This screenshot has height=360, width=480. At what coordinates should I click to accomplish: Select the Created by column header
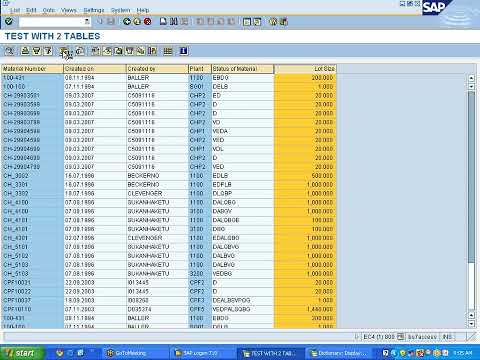157,69
